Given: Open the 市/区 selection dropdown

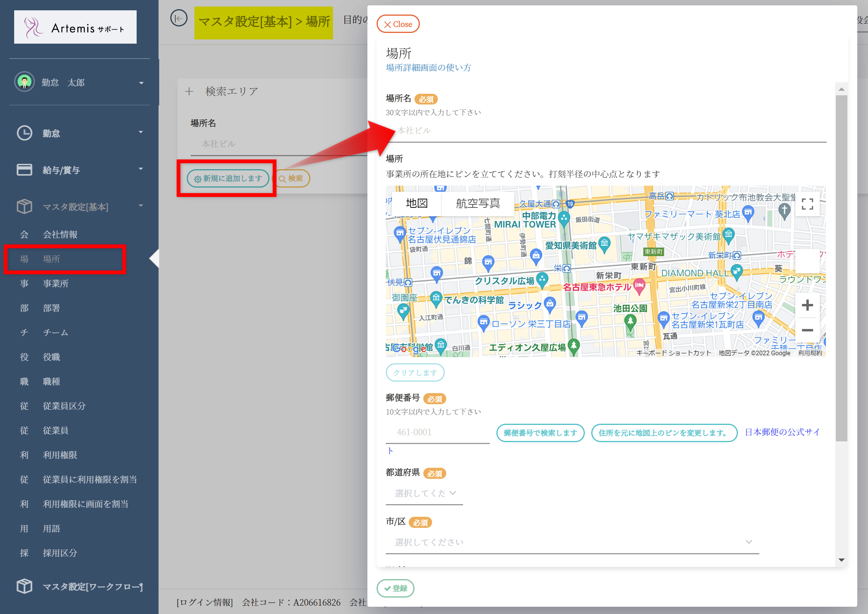Looking at the screenshot, I should click(x=572, y=542).
